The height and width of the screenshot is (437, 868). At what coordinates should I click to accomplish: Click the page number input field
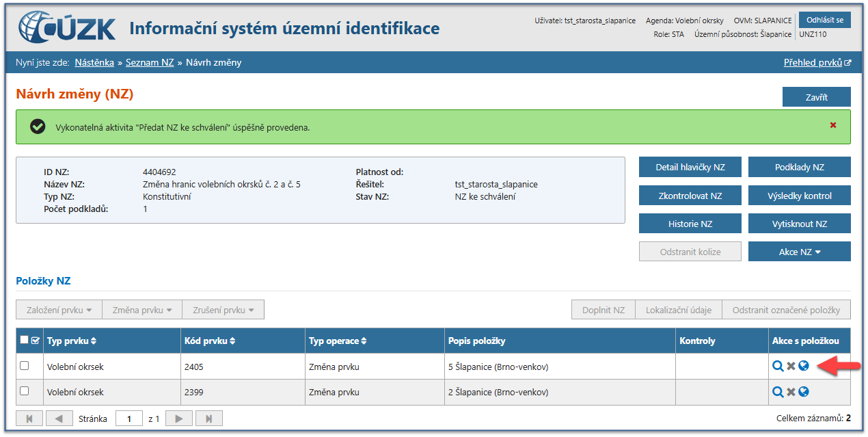[128, 419]
